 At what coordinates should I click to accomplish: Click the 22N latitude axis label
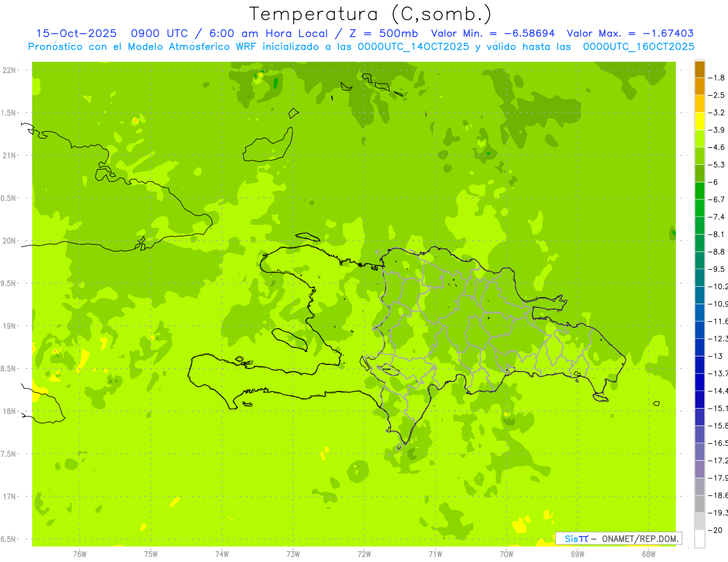tap(10, 70)
